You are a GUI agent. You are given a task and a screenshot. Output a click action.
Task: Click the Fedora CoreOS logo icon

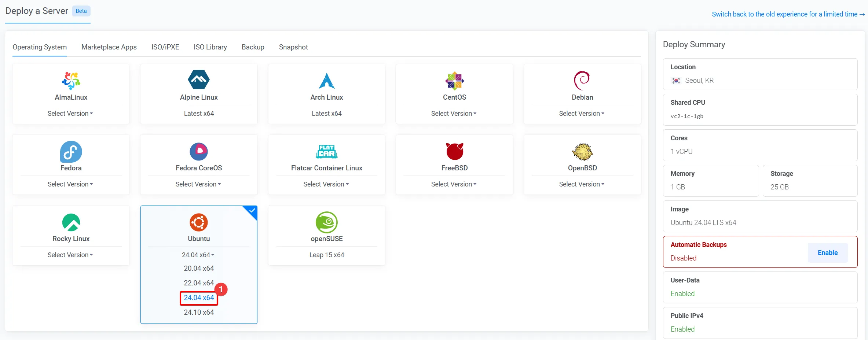199,151
